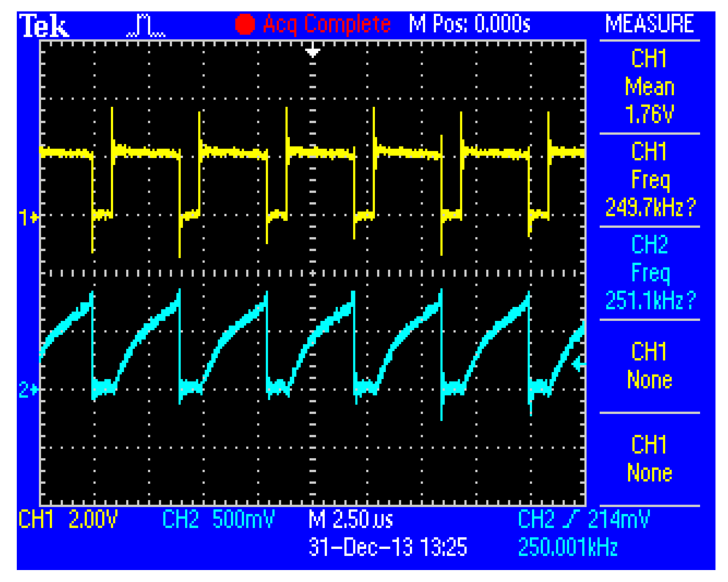Click the white trigger position marker arrow

[312, 51]
